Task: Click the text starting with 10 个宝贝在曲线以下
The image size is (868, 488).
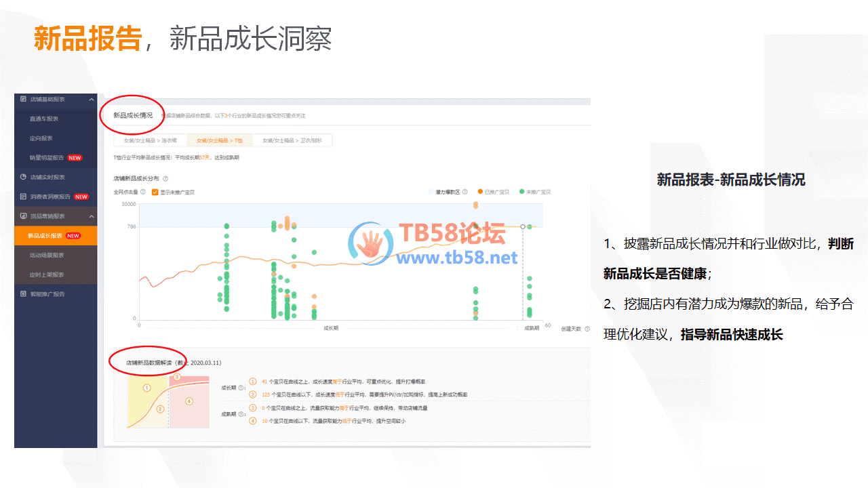Action: click(x=333, y=421)
